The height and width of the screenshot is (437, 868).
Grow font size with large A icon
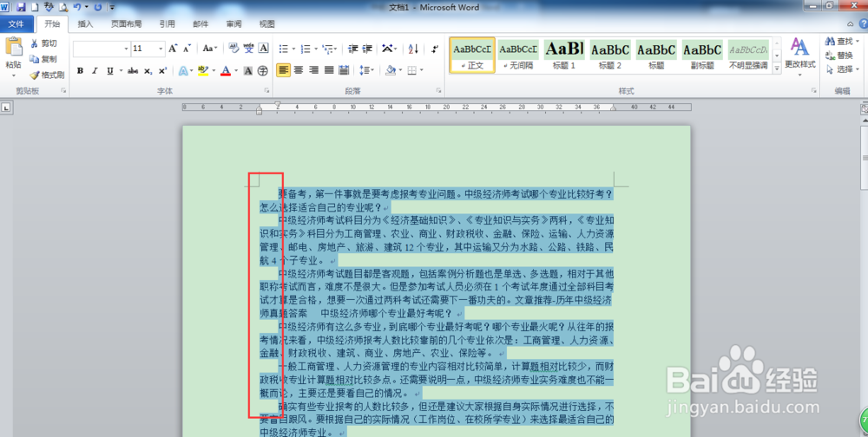point(173,49)
